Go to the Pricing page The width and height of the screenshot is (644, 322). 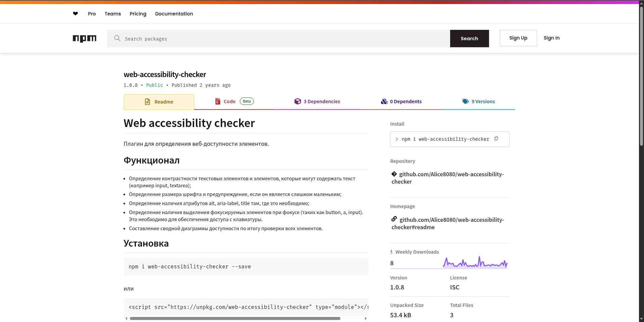pyautogui.click(x=138, y=14)
